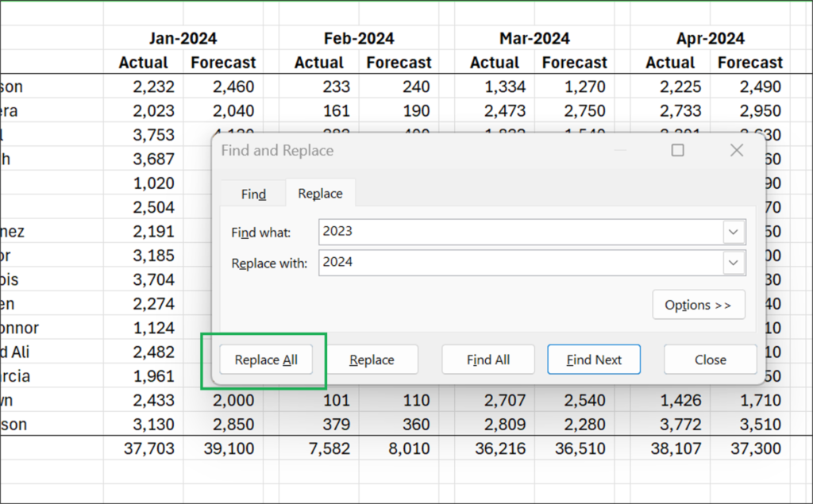This screenshot has height=504, width=813.
Task: Open the Replace with dropdown arrow
Action: pyautogui.click(x=734, y=263)
